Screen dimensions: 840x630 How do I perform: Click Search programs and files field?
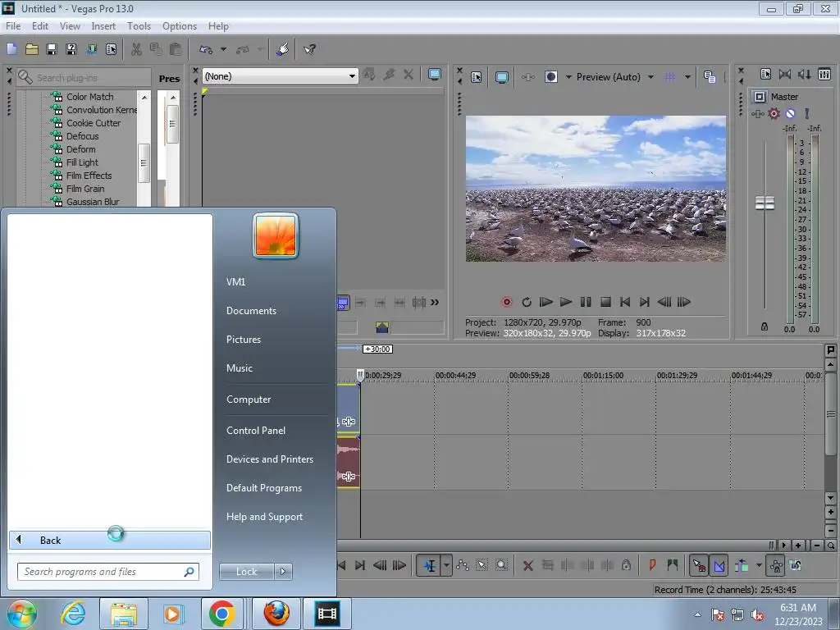[x=107, y=572]
